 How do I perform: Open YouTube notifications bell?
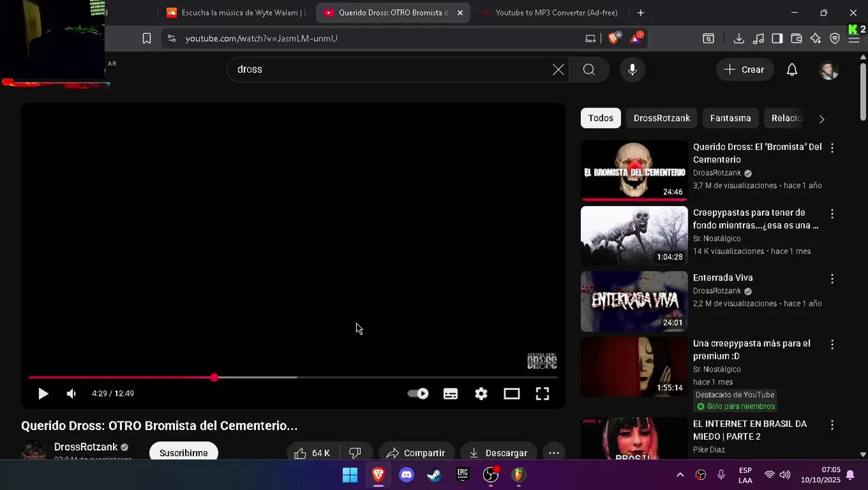(792, 69)
